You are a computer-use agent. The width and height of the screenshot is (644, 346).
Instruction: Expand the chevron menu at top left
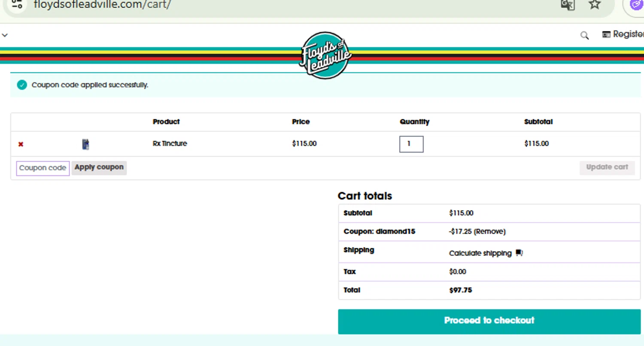[5, 35]
